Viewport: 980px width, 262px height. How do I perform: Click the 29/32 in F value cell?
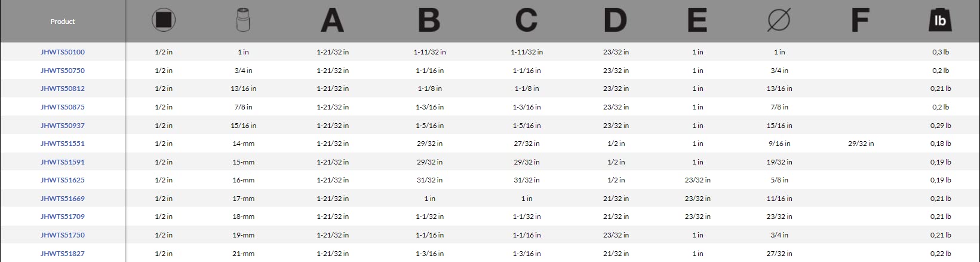pos(861,144)
